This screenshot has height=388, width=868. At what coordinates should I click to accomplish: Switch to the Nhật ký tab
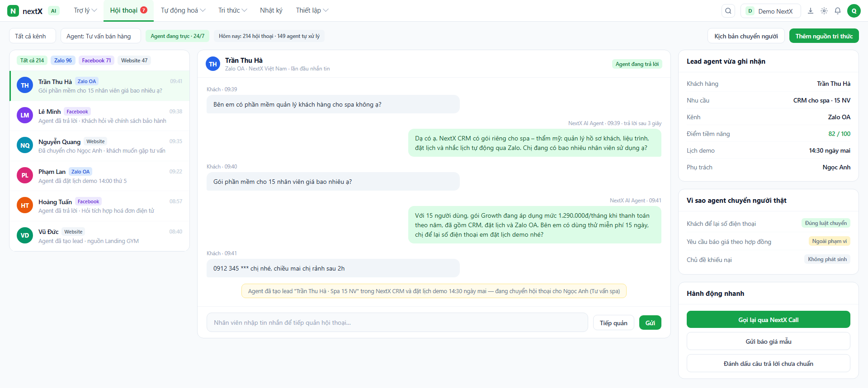tap(271, 10)
